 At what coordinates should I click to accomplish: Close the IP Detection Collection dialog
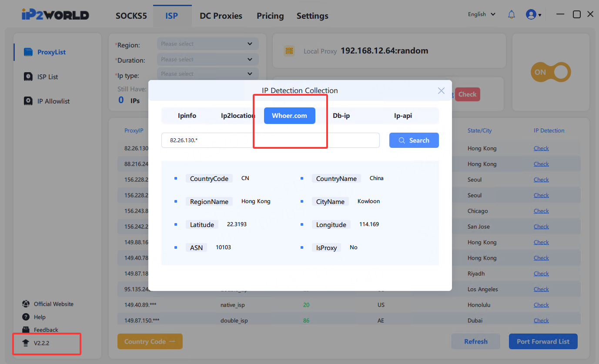[441, 90]
